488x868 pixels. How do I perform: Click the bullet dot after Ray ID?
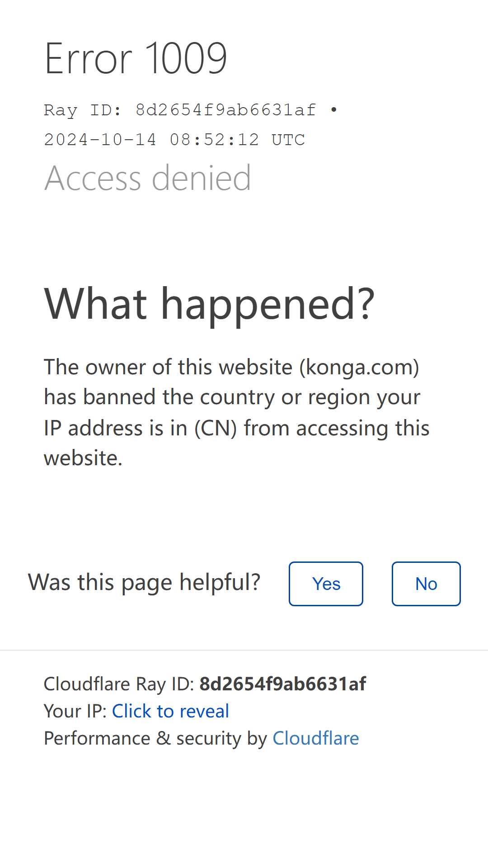pos(333,110)
